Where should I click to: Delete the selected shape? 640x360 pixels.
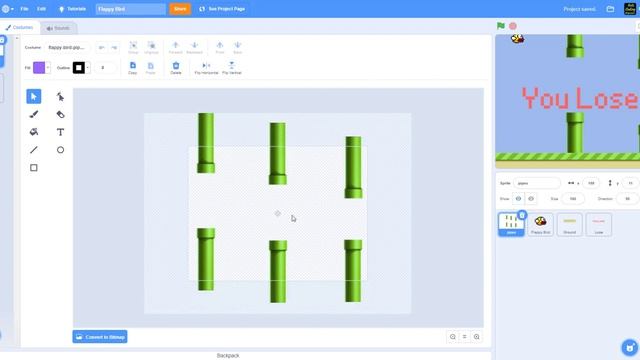(x=176, y=68)
